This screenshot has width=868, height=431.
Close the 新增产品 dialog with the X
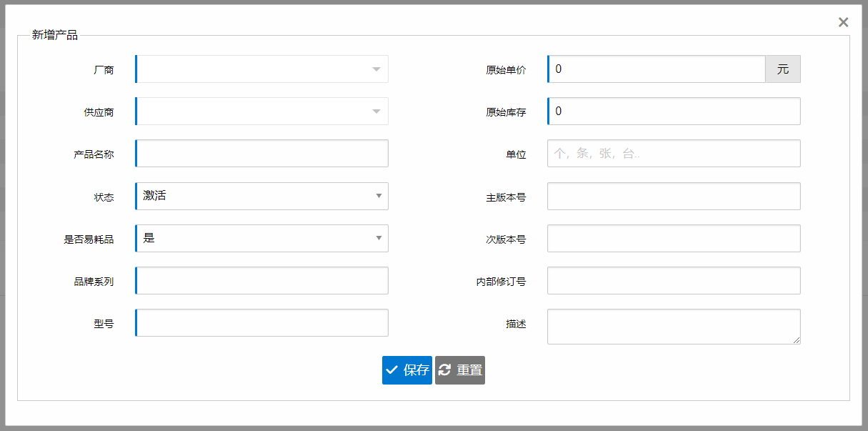(x=843, y=22)
